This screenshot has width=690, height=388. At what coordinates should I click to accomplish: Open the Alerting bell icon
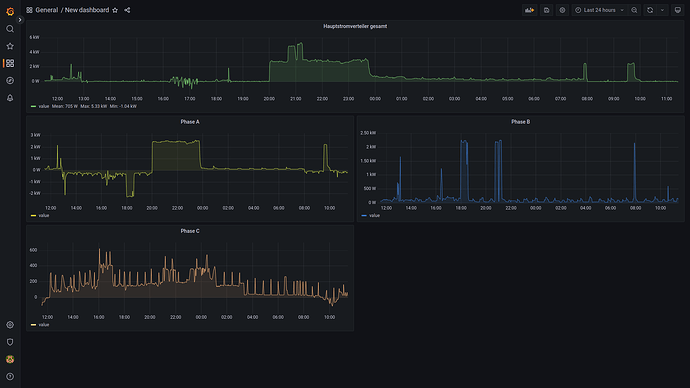click(10, 98)
